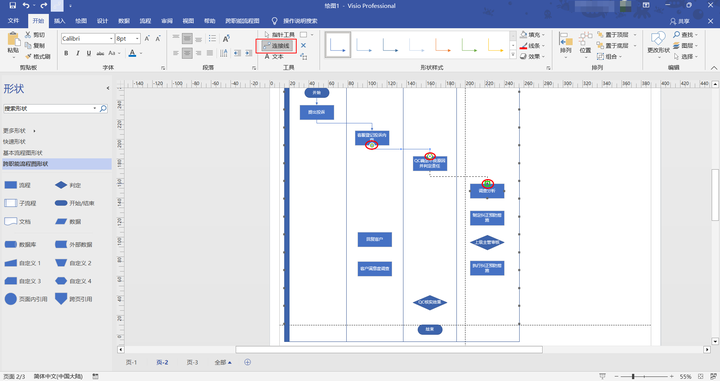Open the Calibri font name dropdown
The height and width of the screenshot is (381, 720).
111,39
